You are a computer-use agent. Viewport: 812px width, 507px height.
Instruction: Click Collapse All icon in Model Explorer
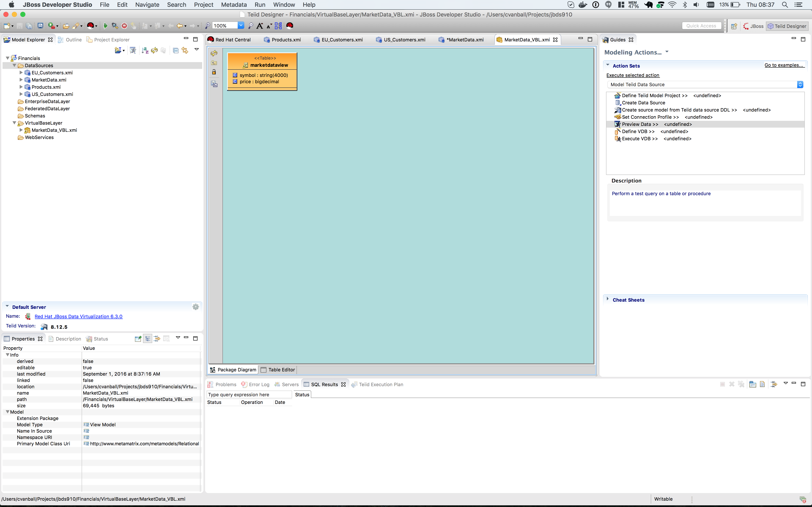coord(176,50)
